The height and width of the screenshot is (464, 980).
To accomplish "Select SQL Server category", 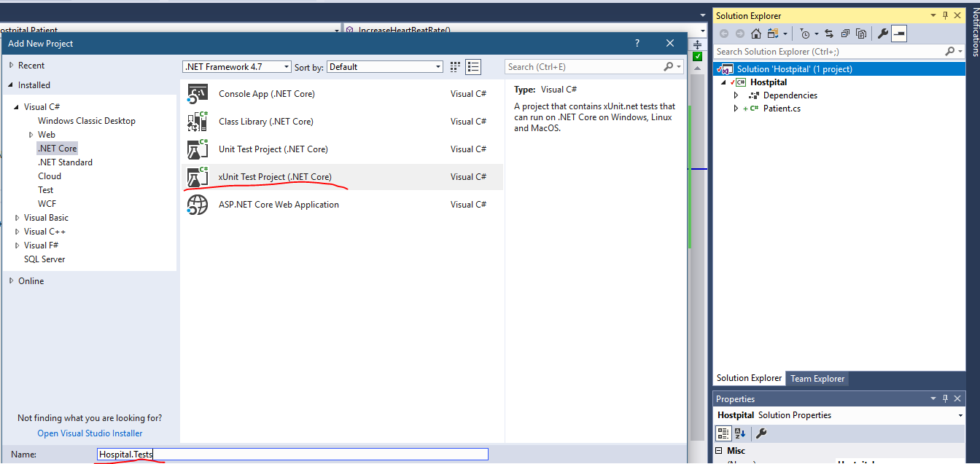I will coord(44,259).
